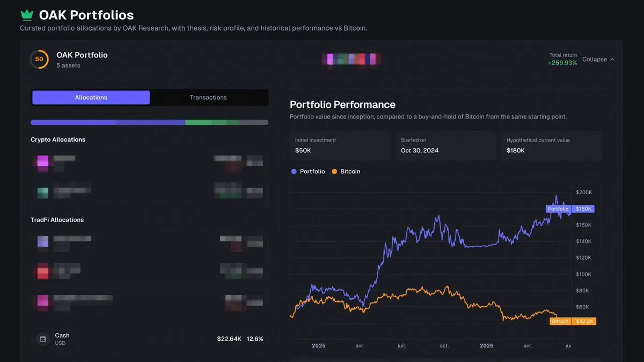644x362 pixels.
Task: Click the purple segment of allocation bar
Action: (108, 122)
